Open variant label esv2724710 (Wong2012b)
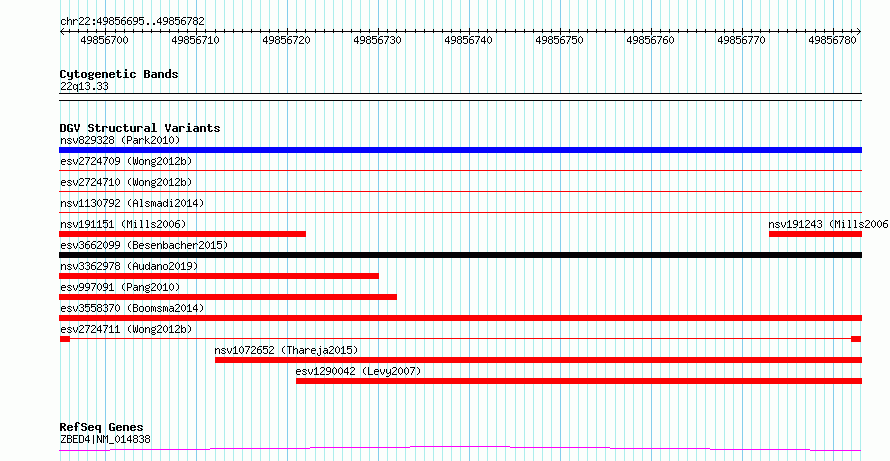 126,182
